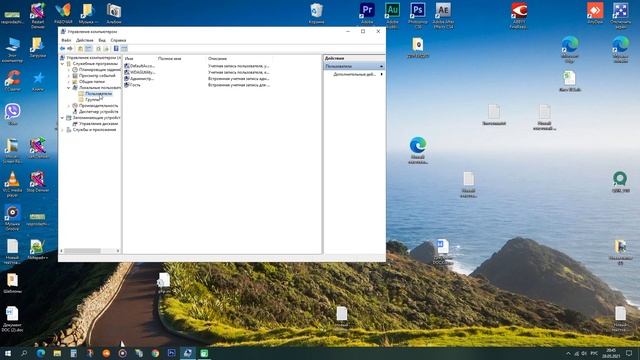Select the root Управление компьютером node
Viewport: 640px width, 360px height.
(x=93, y=58)
